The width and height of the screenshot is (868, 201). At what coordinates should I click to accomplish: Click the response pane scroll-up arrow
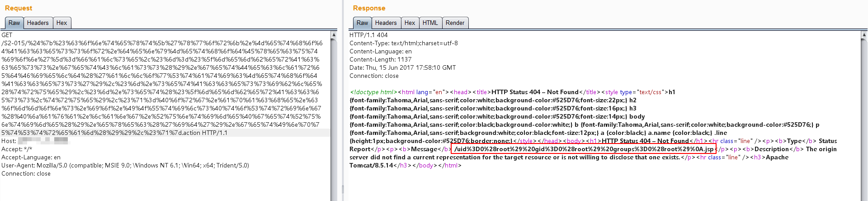point(864,35)
